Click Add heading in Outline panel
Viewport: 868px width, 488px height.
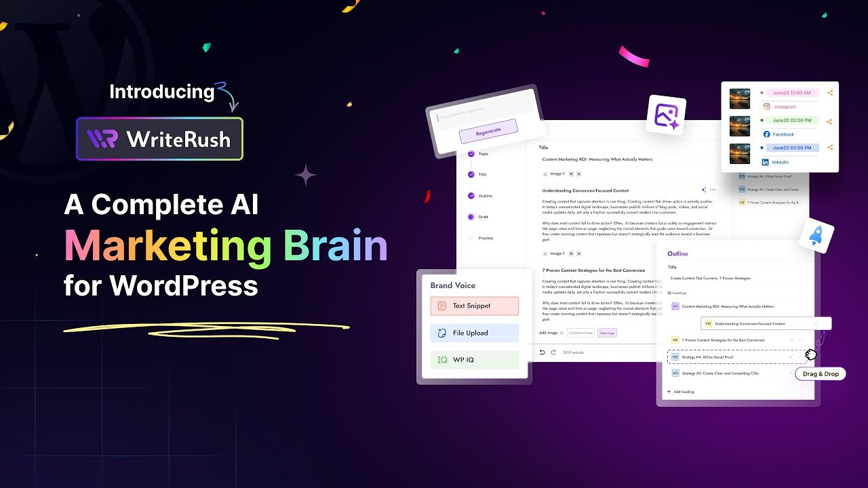679,392
